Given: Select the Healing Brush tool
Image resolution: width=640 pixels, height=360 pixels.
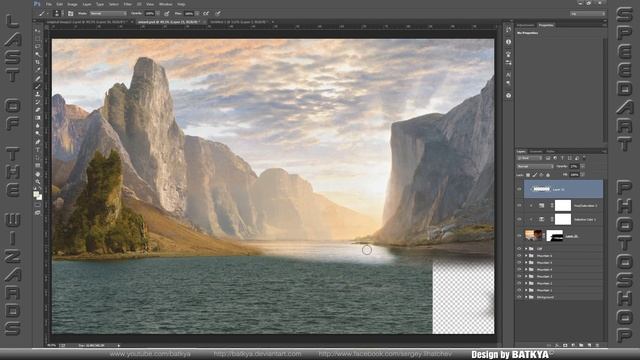Looking at the screenshot, I should (38, 78).
